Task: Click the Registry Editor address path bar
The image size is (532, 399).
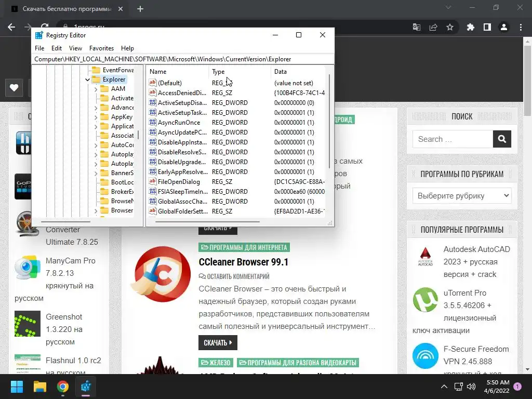Action: click(x=183, y=59)
